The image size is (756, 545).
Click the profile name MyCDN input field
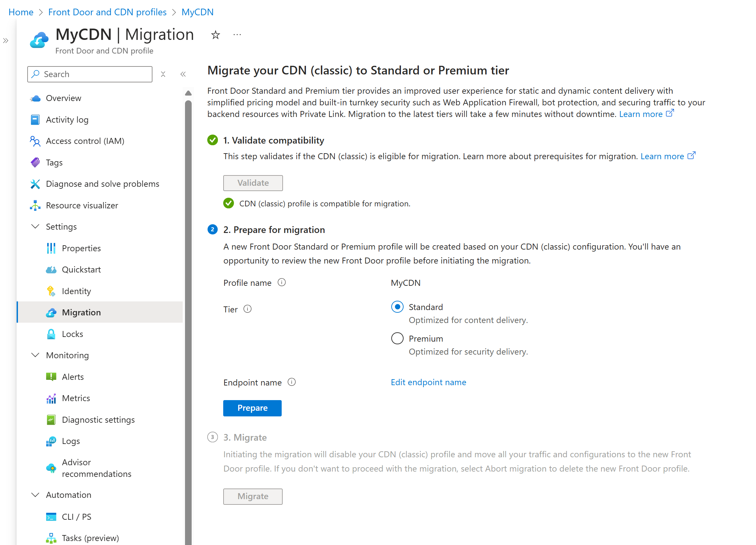point(407,282)
